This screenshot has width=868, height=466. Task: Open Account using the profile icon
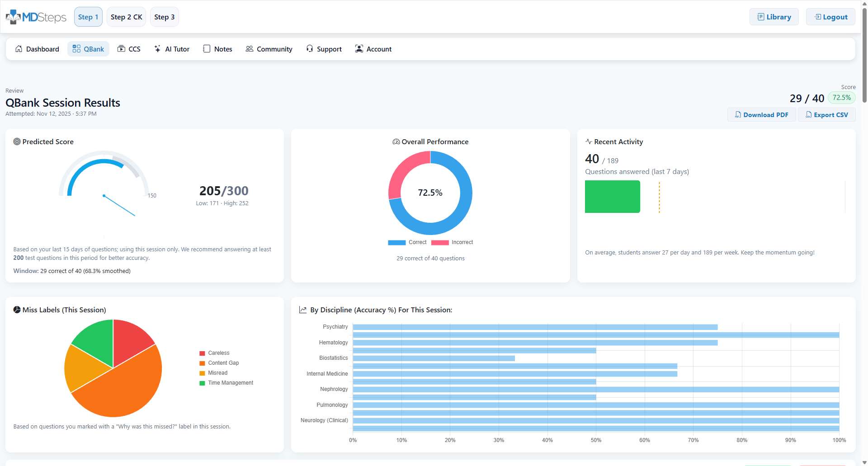359,49
